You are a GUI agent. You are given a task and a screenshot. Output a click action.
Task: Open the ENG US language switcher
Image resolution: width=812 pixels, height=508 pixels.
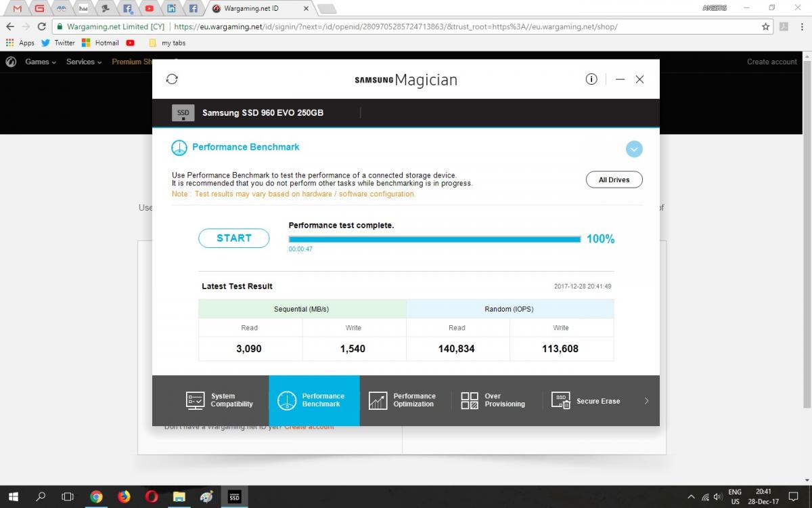point(735,496)
